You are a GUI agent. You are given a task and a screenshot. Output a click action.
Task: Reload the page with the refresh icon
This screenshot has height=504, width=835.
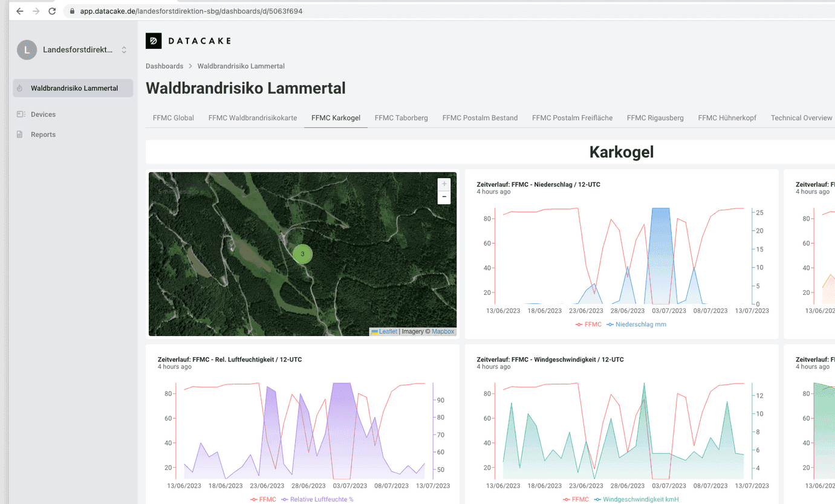coord(53,11)
